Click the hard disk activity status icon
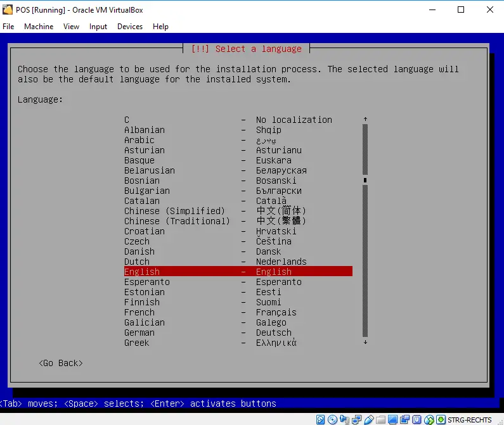This screenshot has width=504, height=425. [x=320, y=419]
